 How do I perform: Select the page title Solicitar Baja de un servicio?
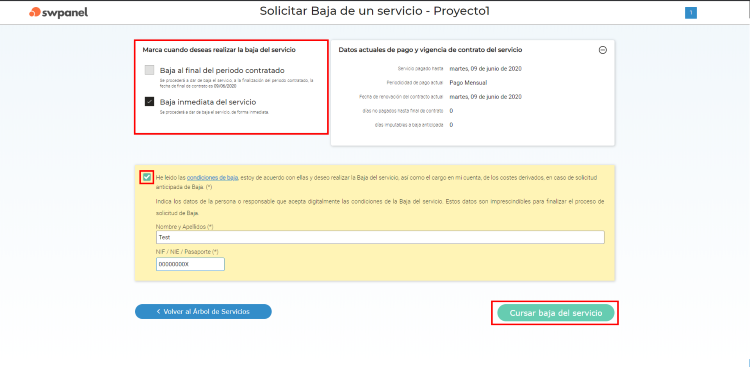tap(375, 11)
